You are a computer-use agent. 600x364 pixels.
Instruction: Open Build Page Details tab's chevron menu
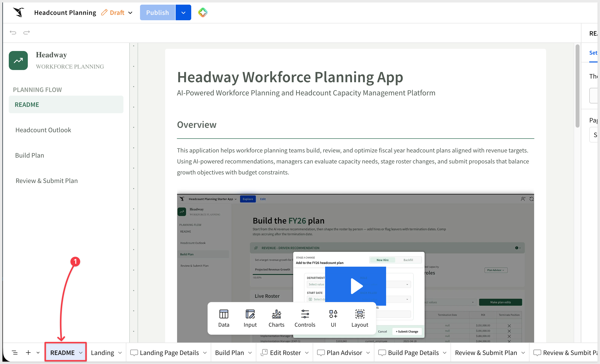[445, 353]
